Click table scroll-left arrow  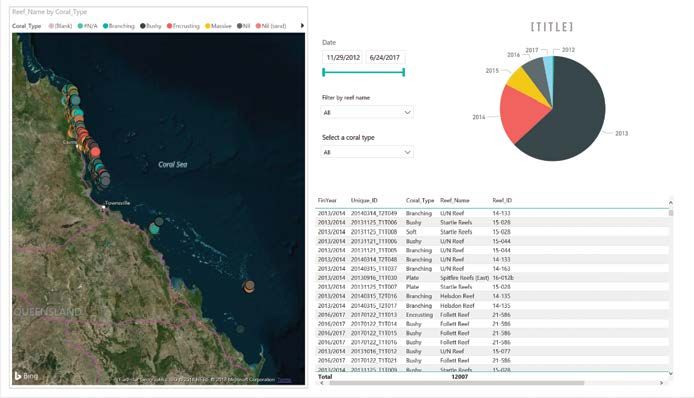(322, 383)
